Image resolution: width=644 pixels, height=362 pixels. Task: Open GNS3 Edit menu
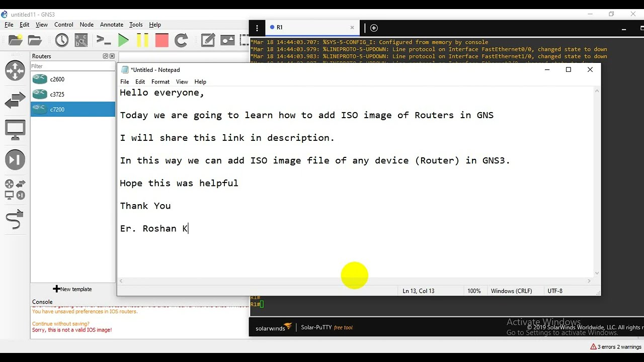tap(25, 25)
